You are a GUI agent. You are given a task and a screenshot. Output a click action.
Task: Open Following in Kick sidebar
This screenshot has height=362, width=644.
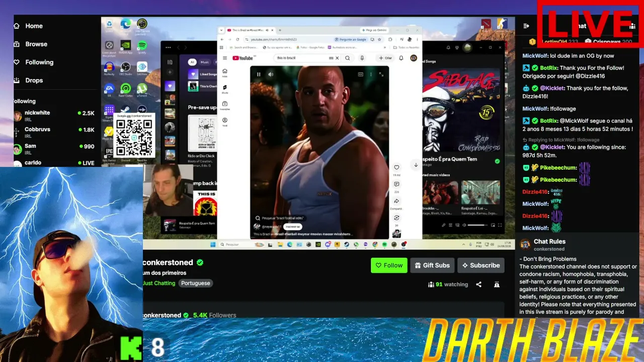coord(33,62)
